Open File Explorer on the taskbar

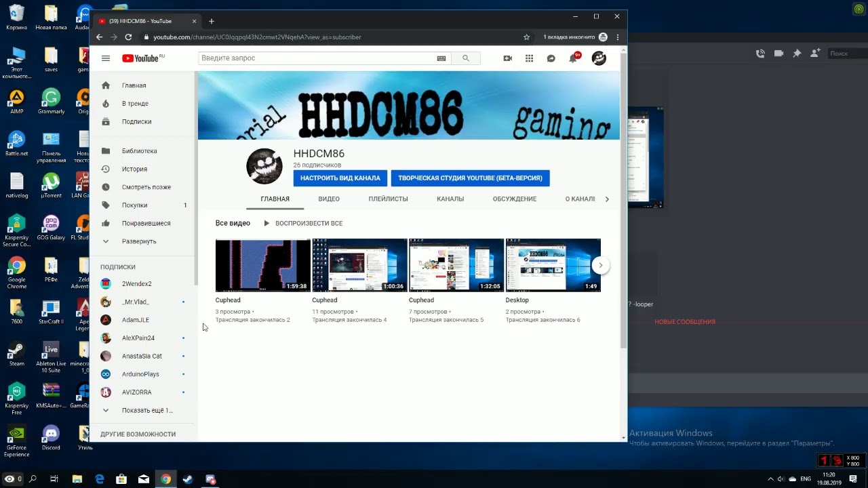pos(77,479)
